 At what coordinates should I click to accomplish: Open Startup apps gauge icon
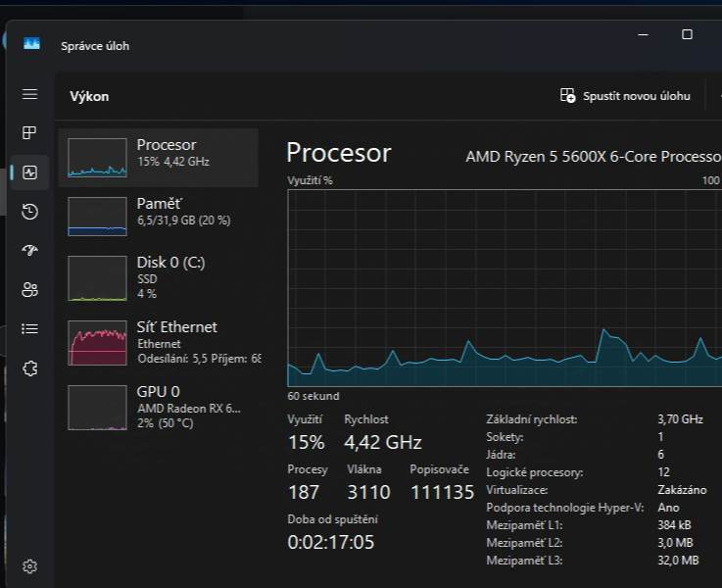click(x=29, y=251)
